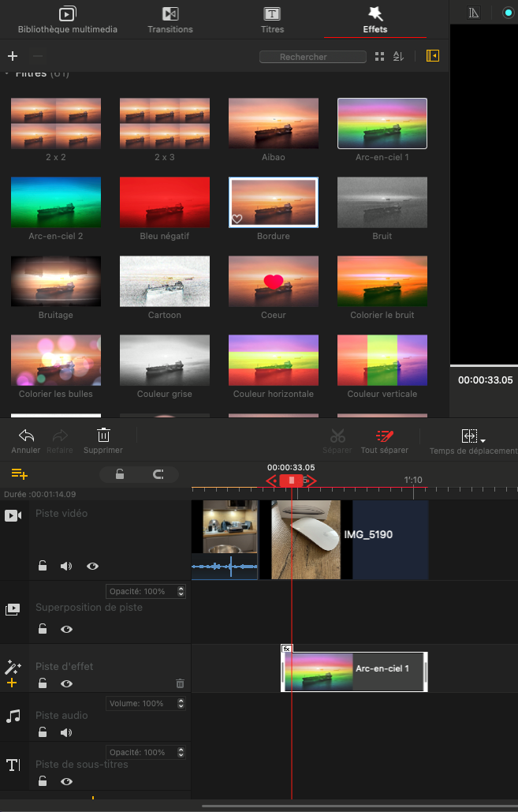This screenshot has width=518, height=812.
Task: Choose the Colorier le bruit filter
Action: (382, 281)
